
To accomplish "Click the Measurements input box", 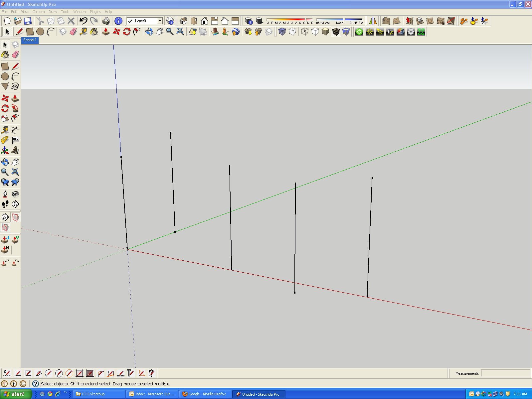I will pos(505,373).
